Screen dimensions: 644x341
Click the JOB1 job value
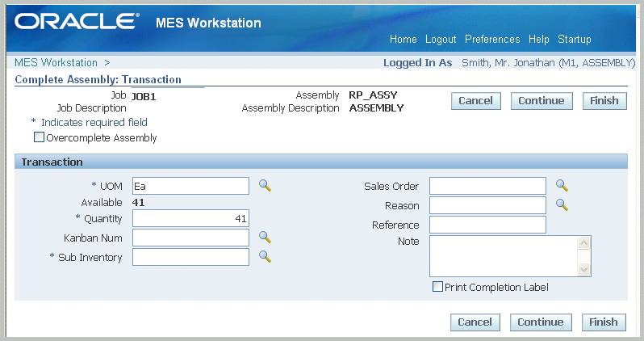coord(144,97)
